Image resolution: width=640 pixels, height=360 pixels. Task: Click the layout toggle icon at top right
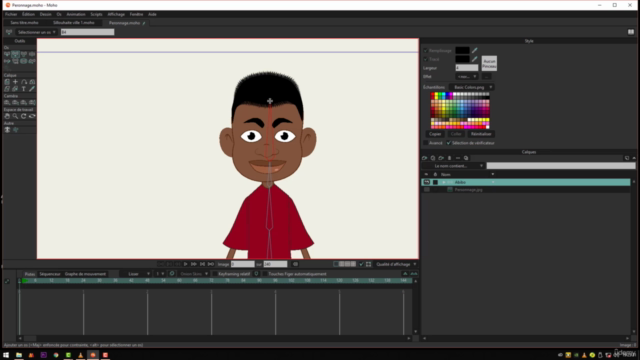point(631,32)
